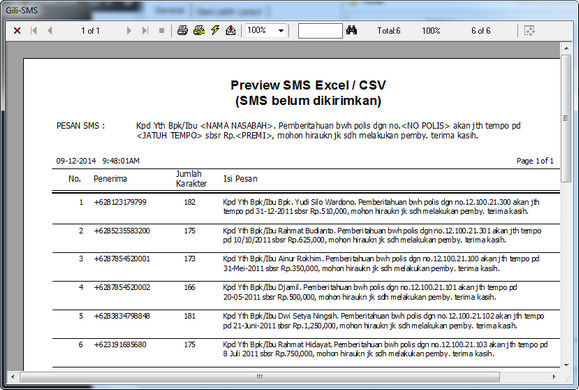
Task: Click the horizontal scrollbar left arrow
Action: pos(13,377)
